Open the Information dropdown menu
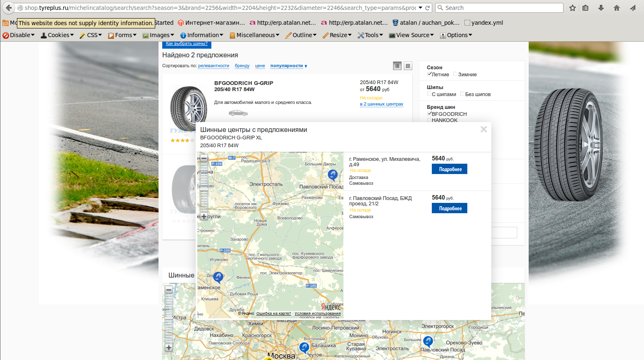The image size is (644, 360). 202,35
